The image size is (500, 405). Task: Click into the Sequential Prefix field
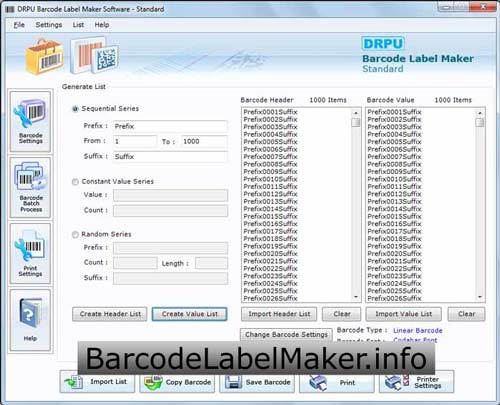(x=170, y=126)
